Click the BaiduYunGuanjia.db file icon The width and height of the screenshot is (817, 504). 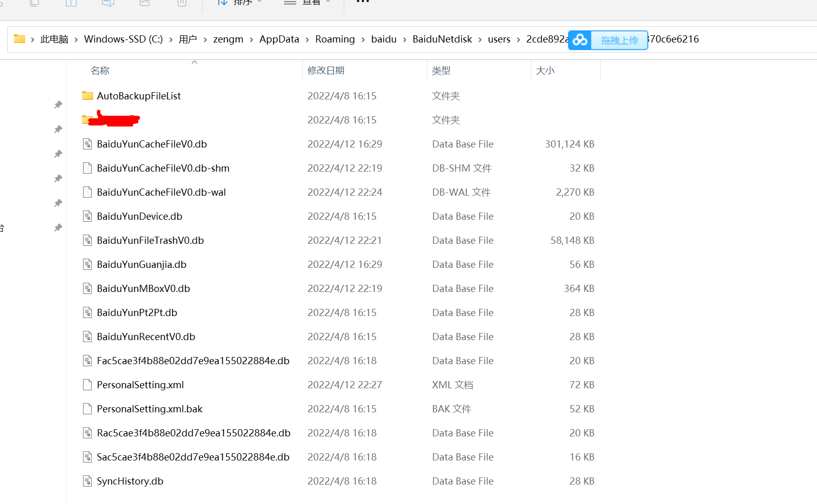88,264
